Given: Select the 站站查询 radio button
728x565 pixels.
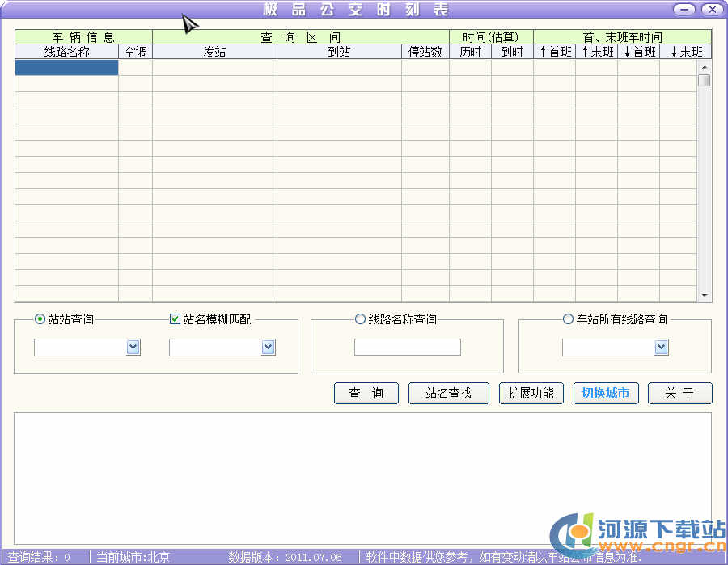Looking at the screenshot, I should pos(40,319).
